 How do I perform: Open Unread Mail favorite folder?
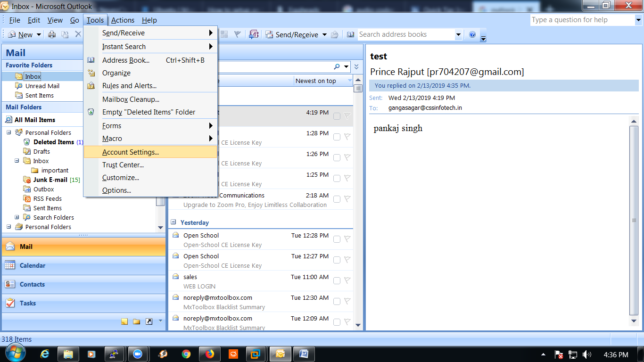pyautogui.click(x=42, y=86)
